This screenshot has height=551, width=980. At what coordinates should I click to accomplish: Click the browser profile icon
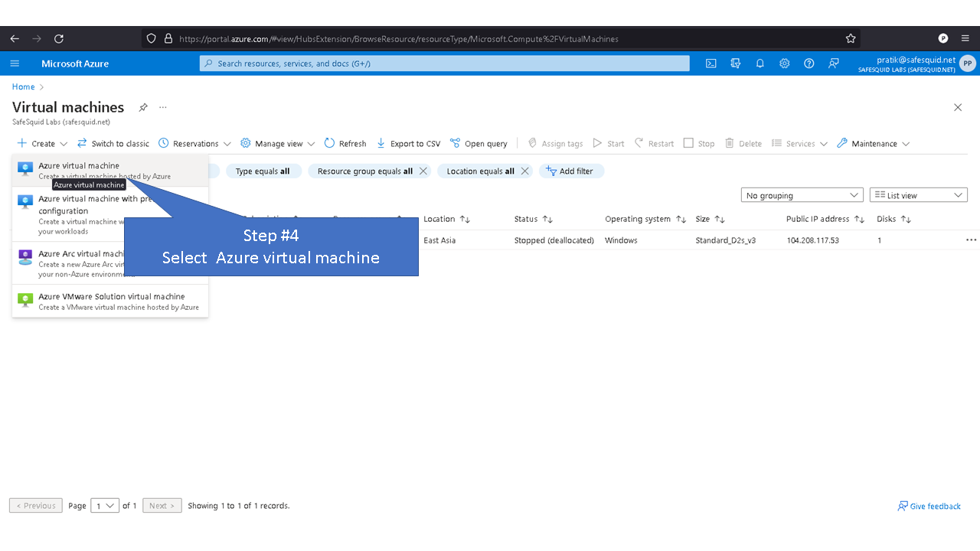click(943, 38)
